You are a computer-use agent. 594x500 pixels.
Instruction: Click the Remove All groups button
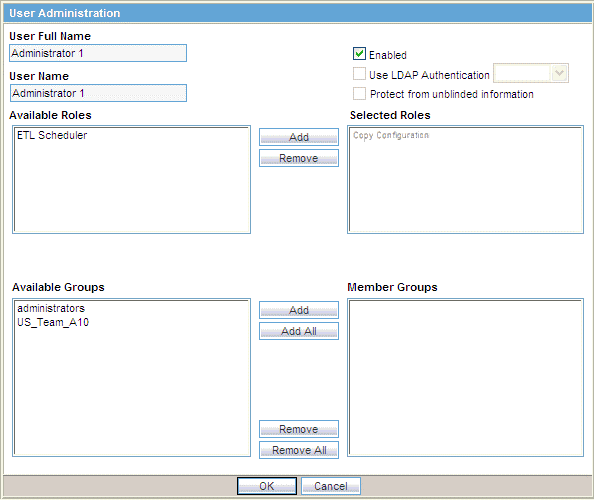click(x=299, y=450)
